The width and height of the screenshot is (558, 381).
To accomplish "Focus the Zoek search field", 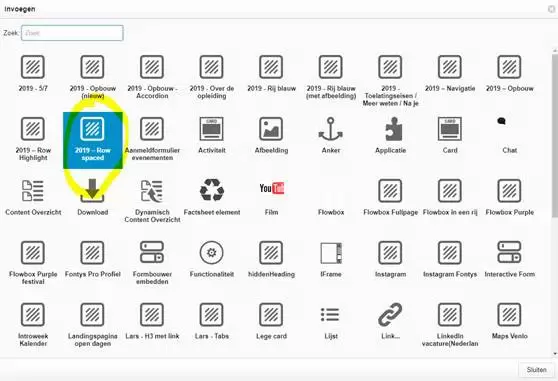I will click(72, 33).
